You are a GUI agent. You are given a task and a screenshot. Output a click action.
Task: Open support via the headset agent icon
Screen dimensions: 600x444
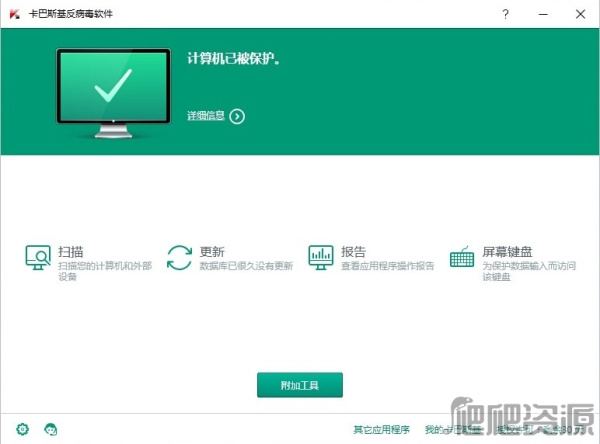51,429
